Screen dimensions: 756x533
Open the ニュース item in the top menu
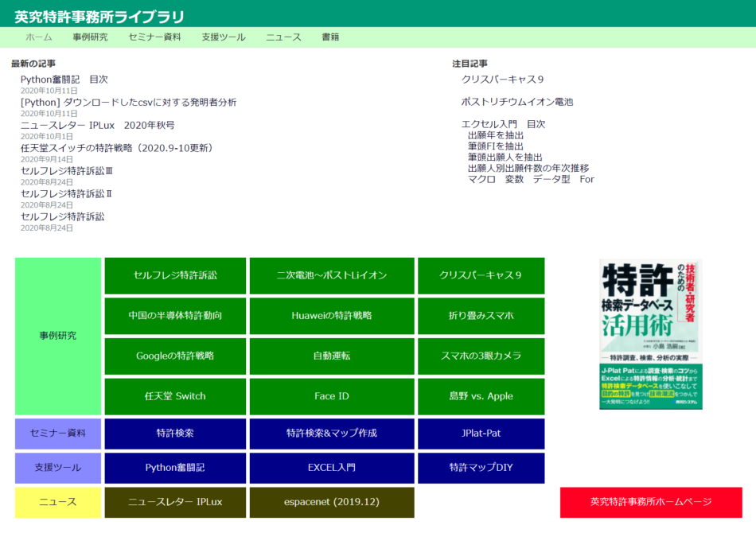(x=283, y=37)
